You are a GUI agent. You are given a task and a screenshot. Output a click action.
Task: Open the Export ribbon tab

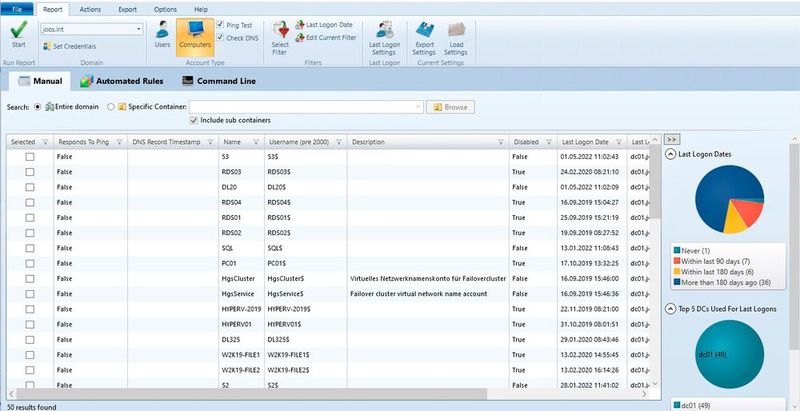[x=127, y=8]
